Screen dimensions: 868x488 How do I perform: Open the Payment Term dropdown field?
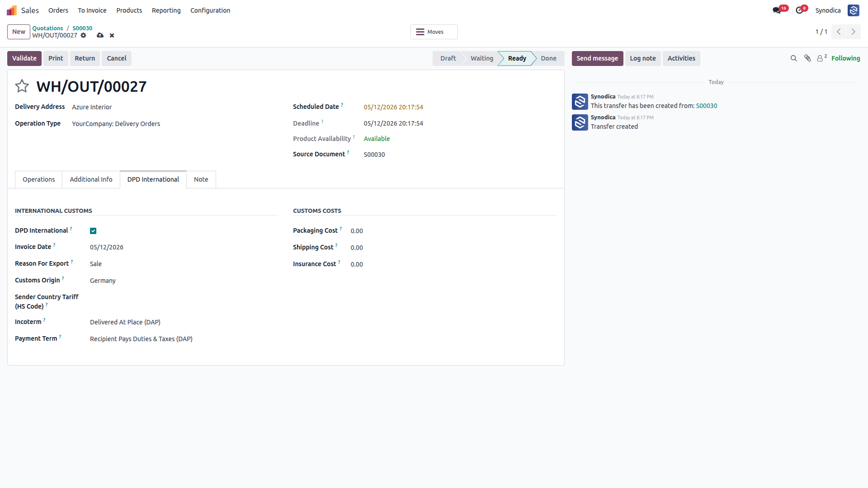coord(184,339)
